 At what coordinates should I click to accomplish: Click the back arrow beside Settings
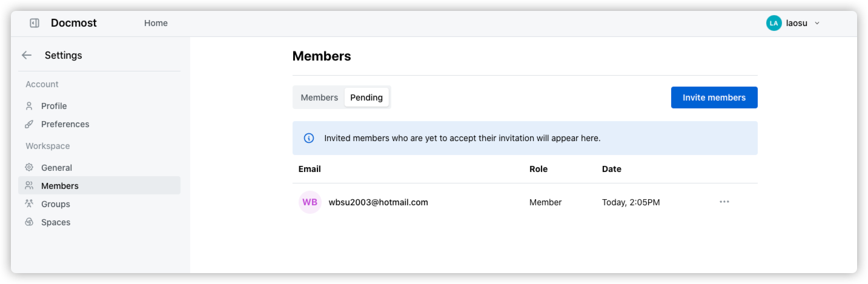click(x=27, y=55)
